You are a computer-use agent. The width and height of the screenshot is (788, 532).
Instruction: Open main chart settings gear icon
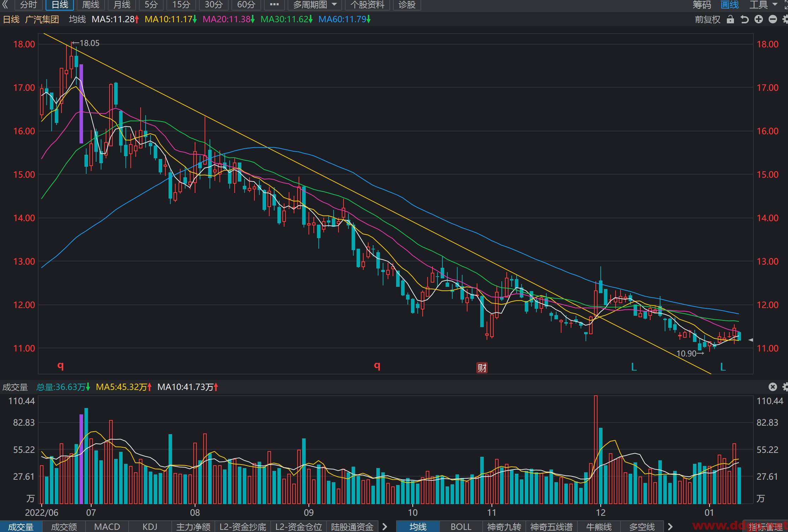(x=785, y=19)
